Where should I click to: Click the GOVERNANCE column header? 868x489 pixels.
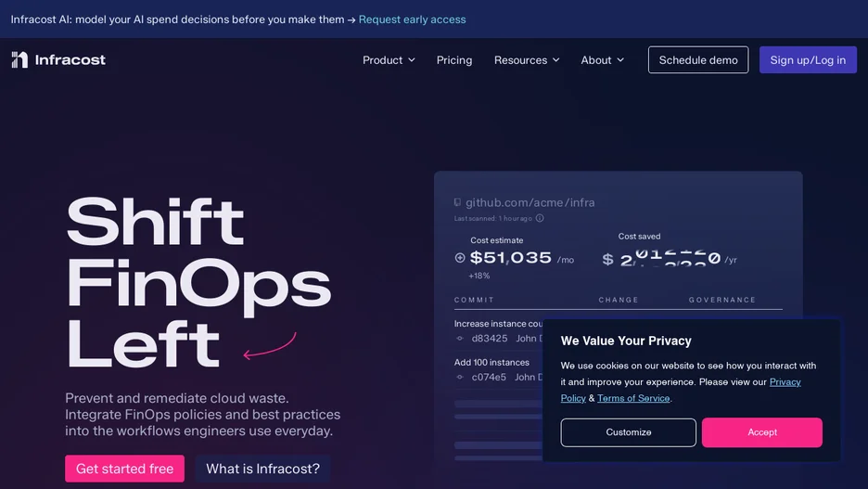(x=721, y=300)
